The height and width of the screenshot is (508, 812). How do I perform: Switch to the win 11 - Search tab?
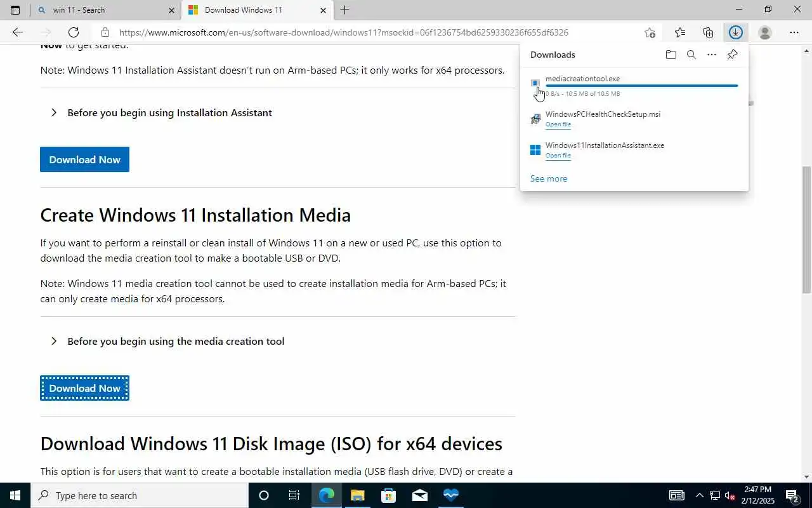tap(105, 10)
